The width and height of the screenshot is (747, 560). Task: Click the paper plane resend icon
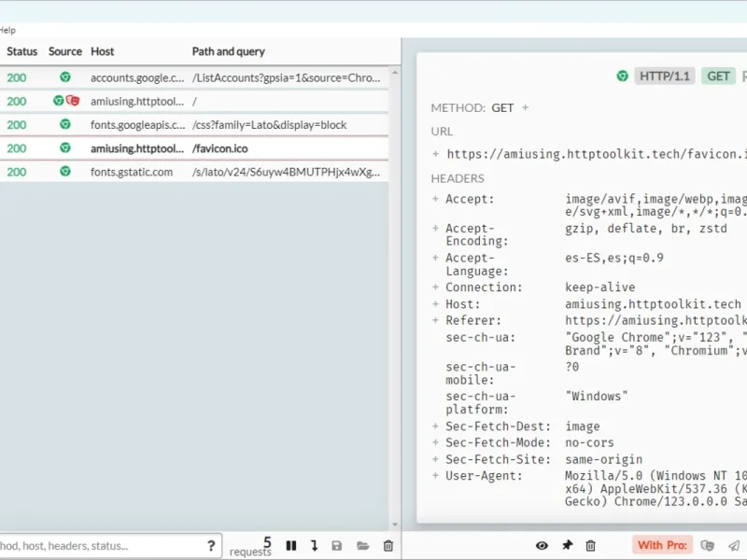(x=734, y=546)
